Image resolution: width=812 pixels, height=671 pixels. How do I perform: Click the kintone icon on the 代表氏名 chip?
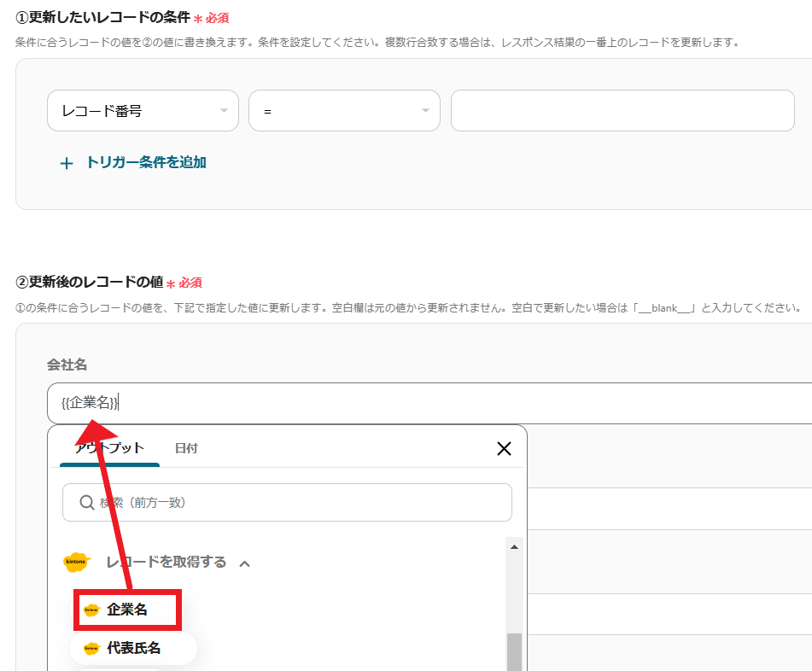tap(92, 649)
